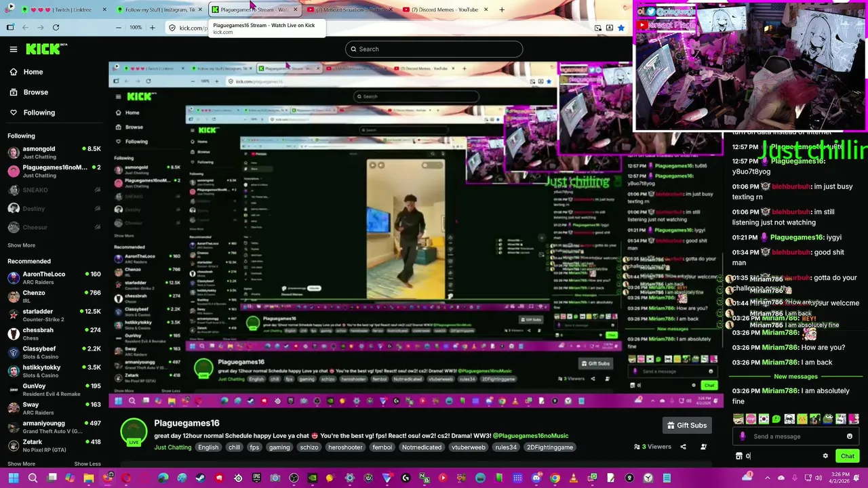Go back in browser history

[25, 28]
